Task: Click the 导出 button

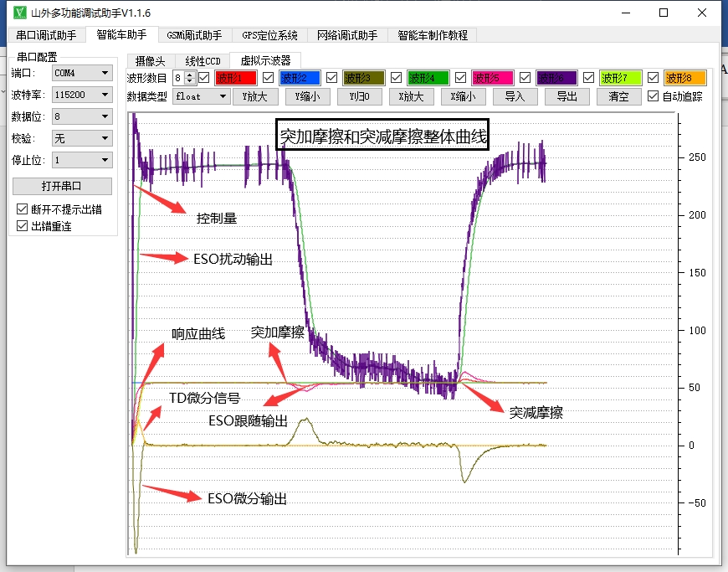Action: pyautogui.click(x=567, y=96)
